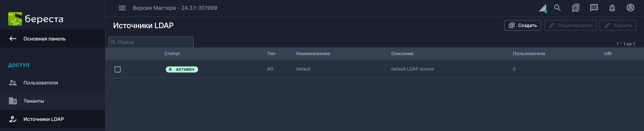644x131 pixels.
Task: Open the notifications bell
Action: 612,8
